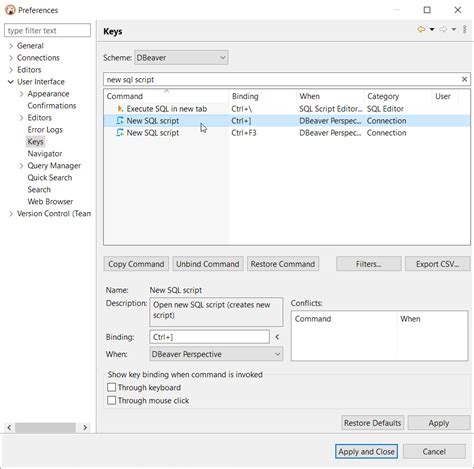Clear the key filter with X icon
Screen dimensions: 474x469
tap(464, 79)
